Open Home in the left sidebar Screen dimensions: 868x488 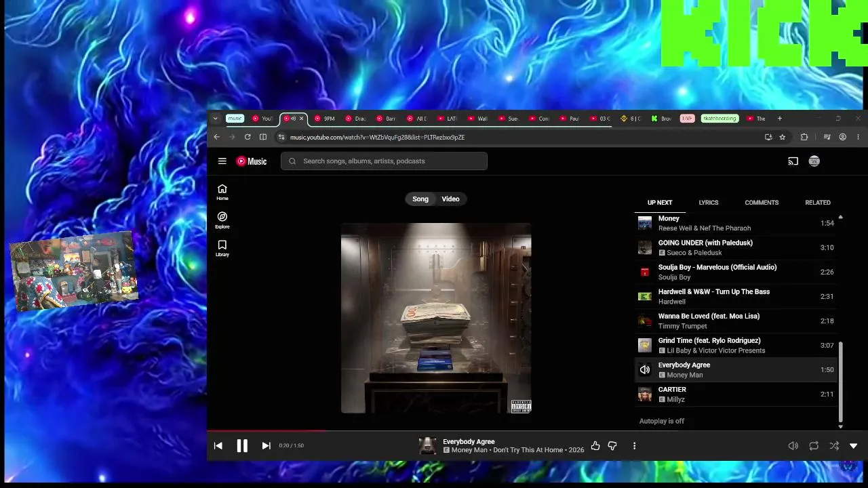(222, 192)
